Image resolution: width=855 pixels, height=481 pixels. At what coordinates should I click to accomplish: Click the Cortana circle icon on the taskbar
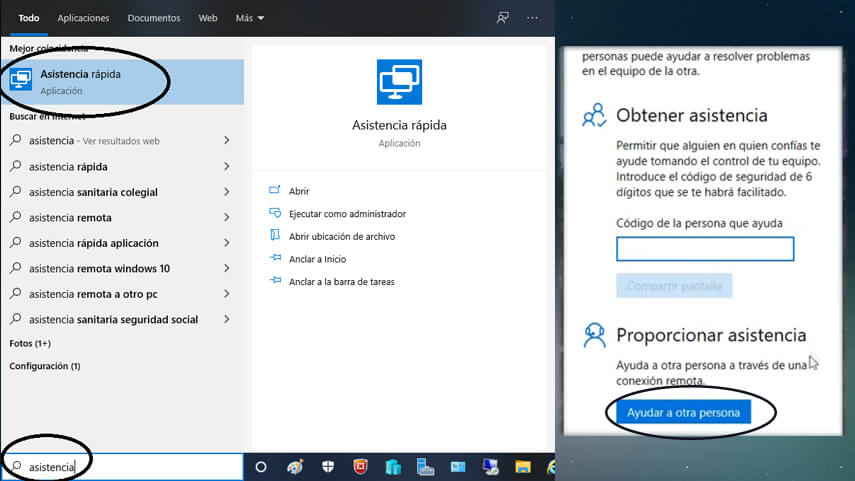pos(261,467)
